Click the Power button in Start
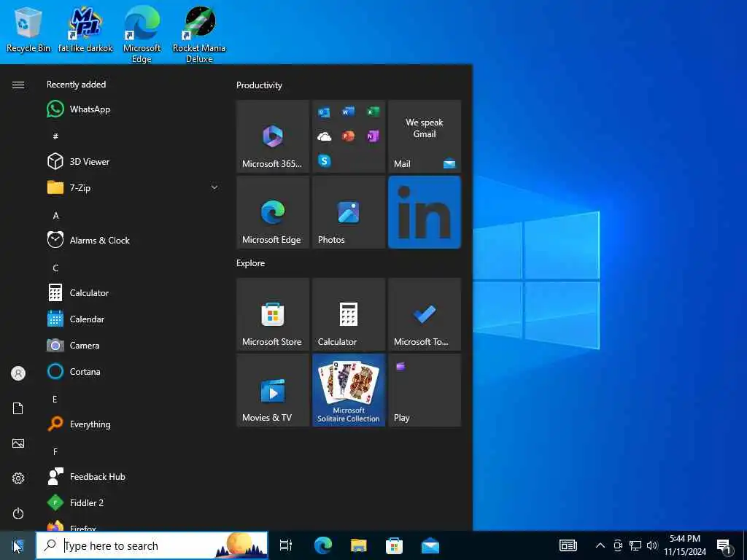747x560 pixels. [x=18, y=513]
